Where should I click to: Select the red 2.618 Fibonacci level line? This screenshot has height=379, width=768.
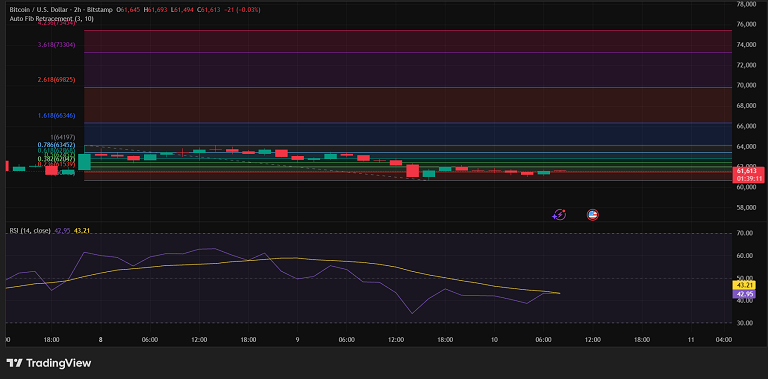coord(408,88)
